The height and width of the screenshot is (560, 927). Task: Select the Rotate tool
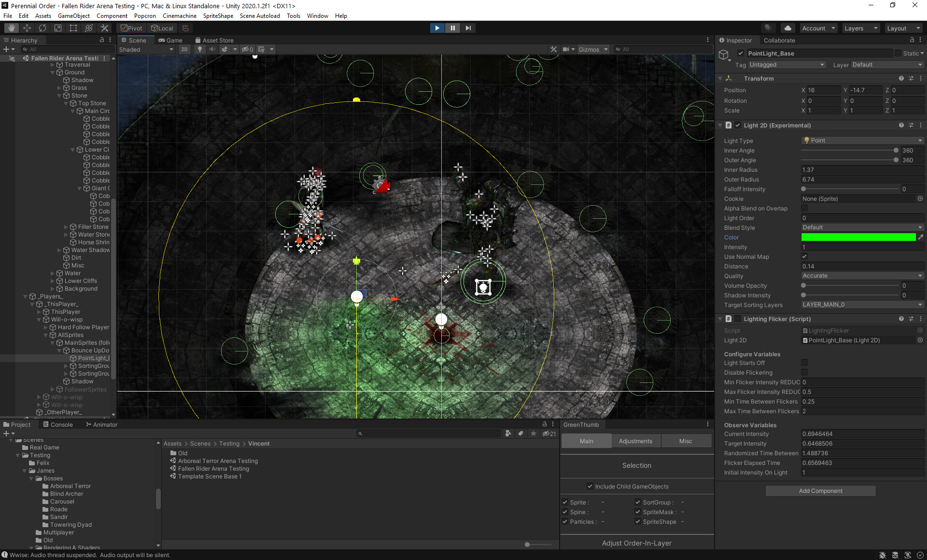42,28
